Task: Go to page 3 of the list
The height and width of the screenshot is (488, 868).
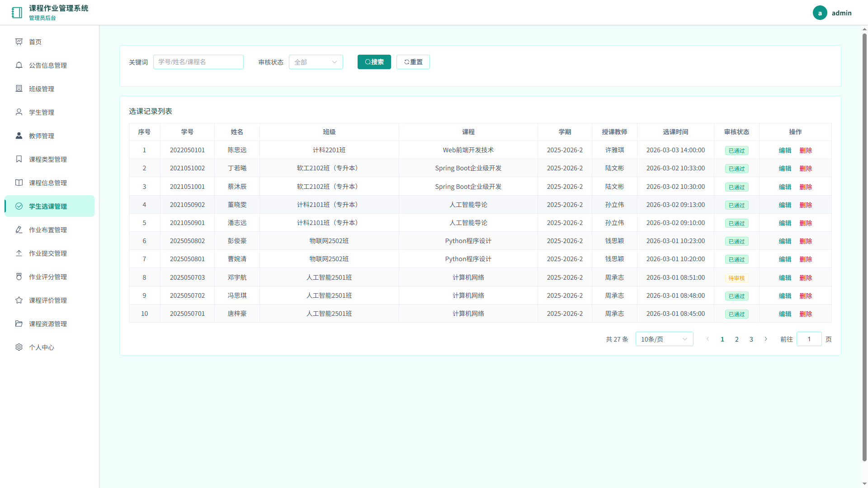Action: 751,339
